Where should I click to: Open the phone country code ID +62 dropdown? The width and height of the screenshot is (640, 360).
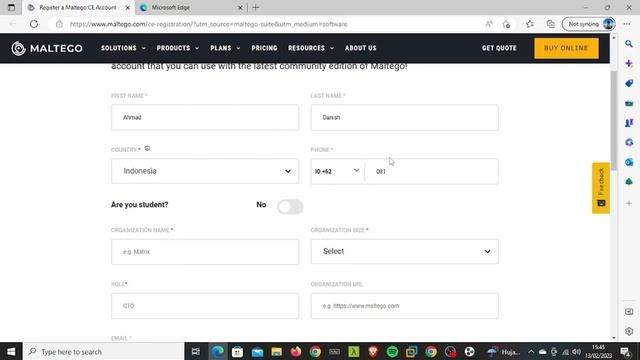(x=337, y=171)
